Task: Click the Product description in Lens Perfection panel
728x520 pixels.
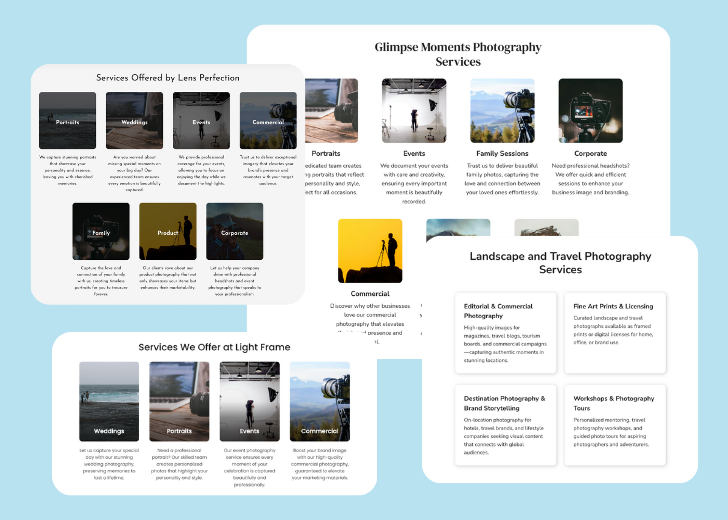Action: (x=168, y=278)
